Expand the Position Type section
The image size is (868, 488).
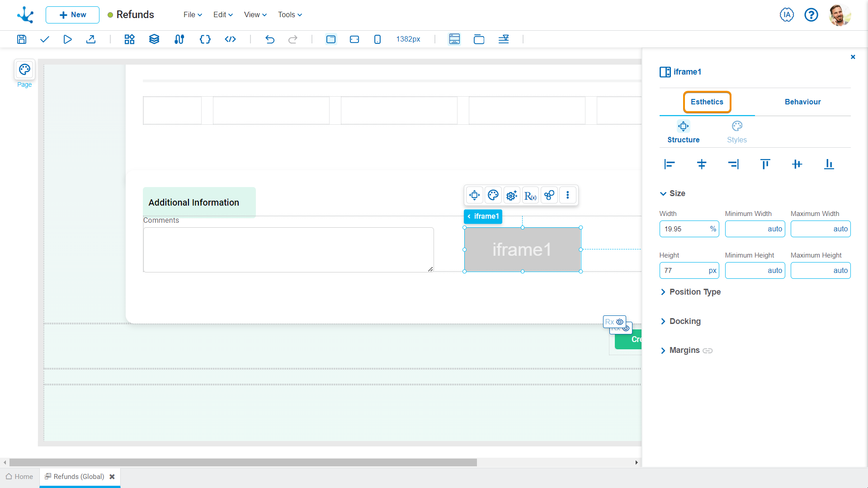pyautogui.click(x=695, y=292)
